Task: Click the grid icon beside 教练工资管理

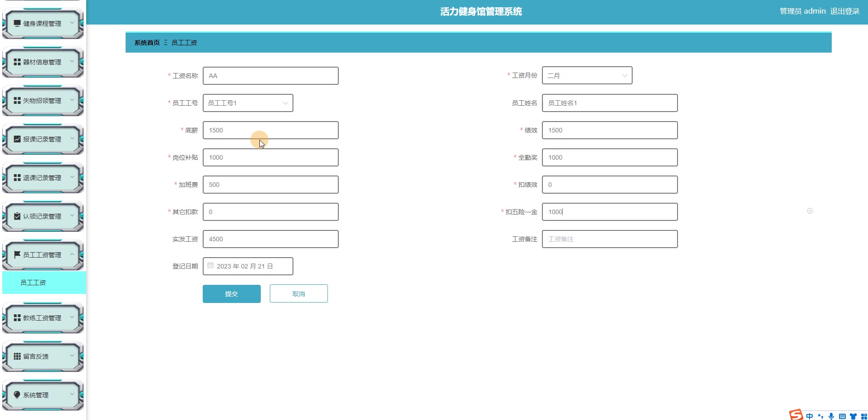Action: [x=17, y=317]
